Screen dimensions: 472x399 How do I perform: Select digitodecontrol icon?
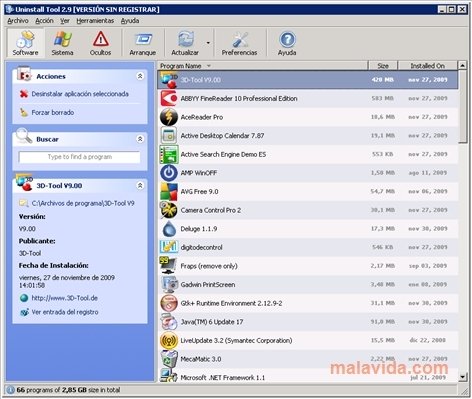point(169,247)
